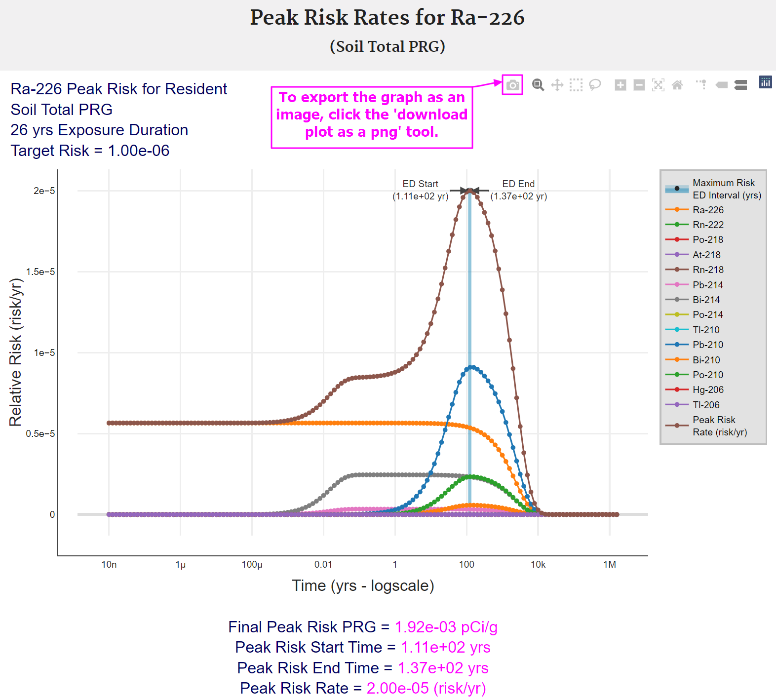Click the 1.5e−5 y-axis tick label
This screenshot has width=776, height=700.
[x=40, y=272]
